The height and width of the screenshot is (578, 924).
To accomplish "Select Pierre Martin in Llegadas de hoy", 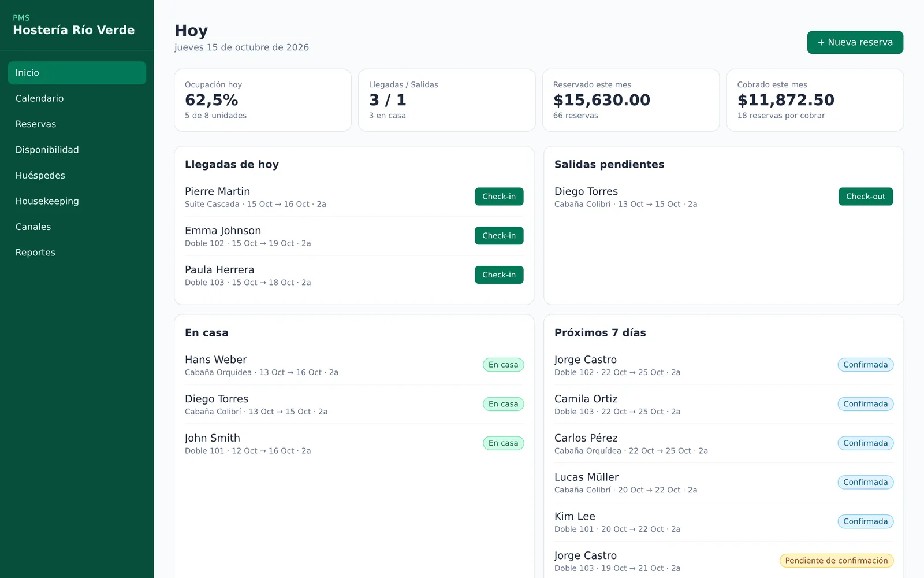I will coord(217,191).
